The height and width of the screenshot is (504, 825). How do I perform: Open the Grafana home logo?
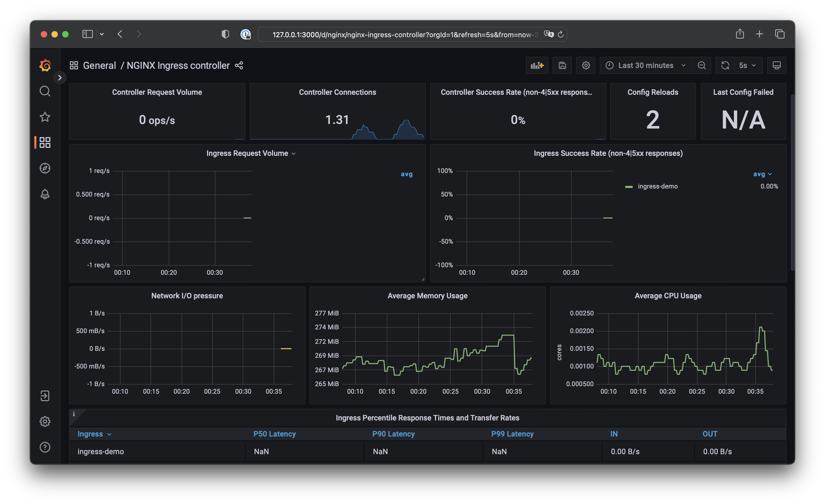tap(45, 65)
